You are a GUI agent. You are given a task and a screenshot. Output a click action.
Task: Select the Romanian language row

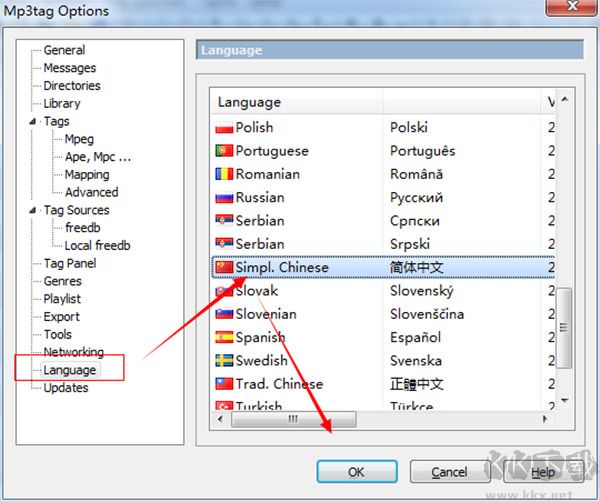pos(383,174)
